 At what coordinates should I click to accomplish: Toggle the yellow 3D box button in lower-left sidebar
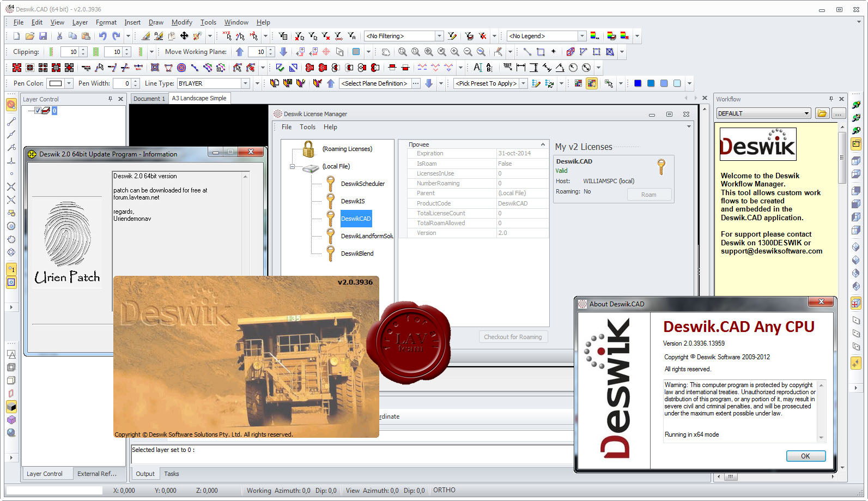(11, 407)
